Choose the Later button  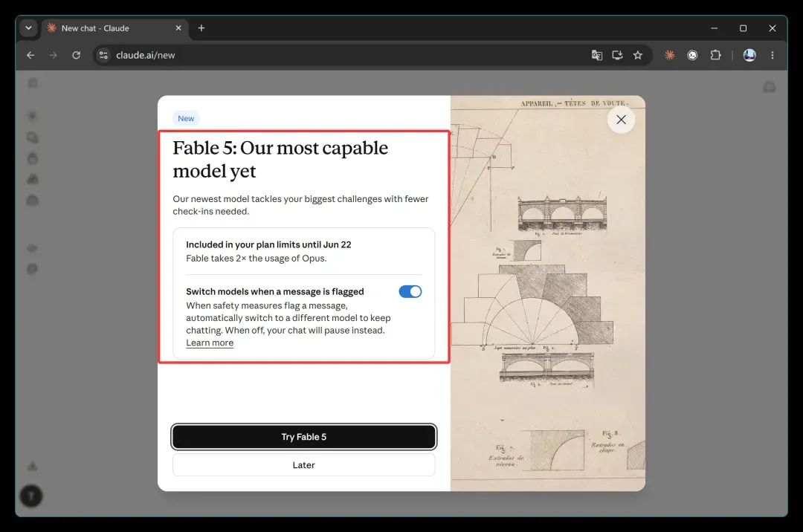pyautogui.click(x=303, y=465)
